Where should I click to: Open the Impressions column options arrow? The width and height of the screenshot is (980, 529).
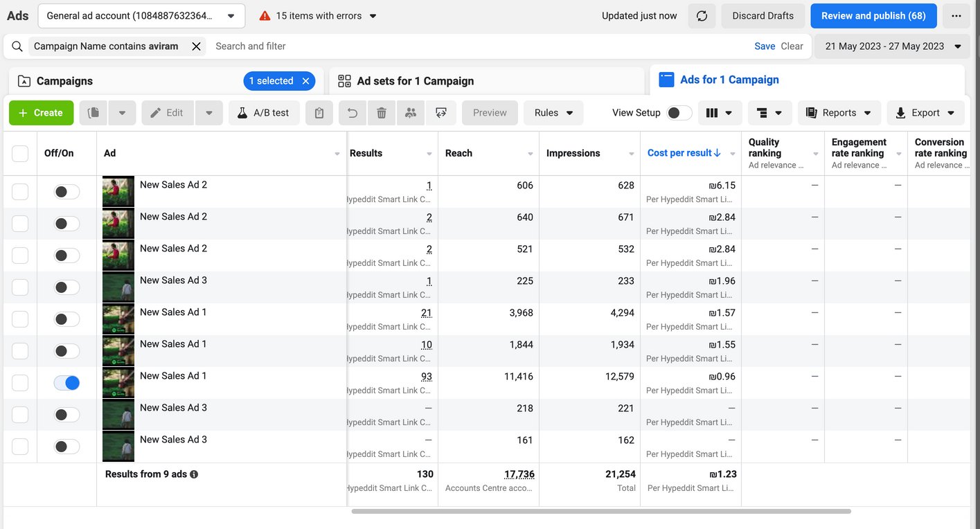(x=632, y=154)
